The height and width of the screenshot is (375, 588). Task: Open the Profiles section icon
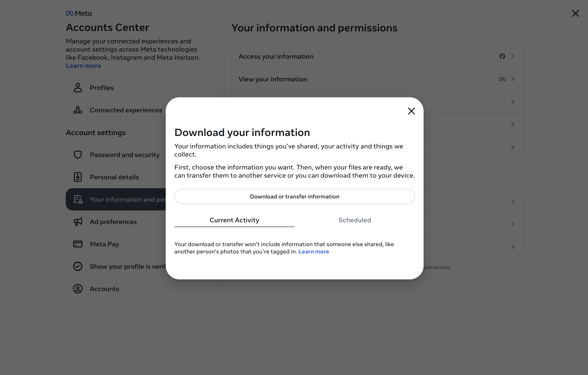pyautogui.click(x=78, y=87)
